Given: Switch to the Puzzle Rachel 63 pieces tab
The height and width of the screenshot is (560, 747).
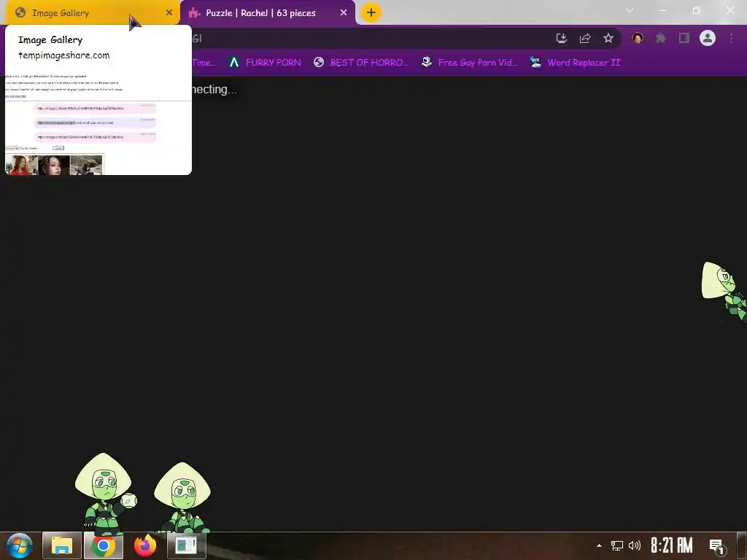Looking at the screenshot, I should point(268,13).
